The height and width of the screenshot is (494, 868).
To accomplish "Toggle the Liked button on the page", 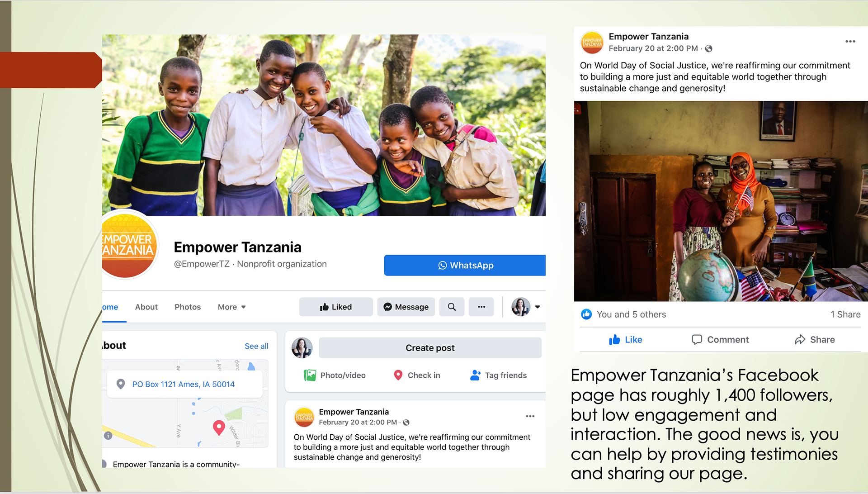I will click(x=336, y=307).
